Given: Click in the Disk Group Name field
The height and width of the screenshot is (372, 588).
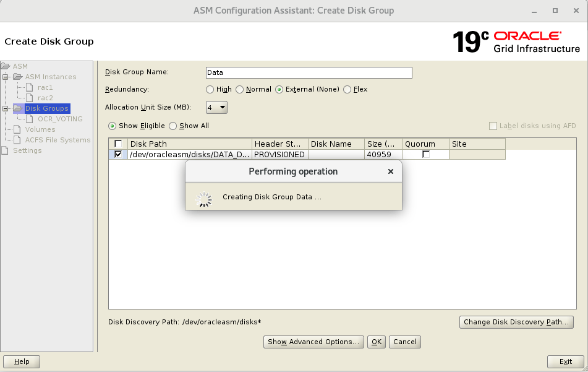Looking at the screenshot, I should tap(308, 72).
